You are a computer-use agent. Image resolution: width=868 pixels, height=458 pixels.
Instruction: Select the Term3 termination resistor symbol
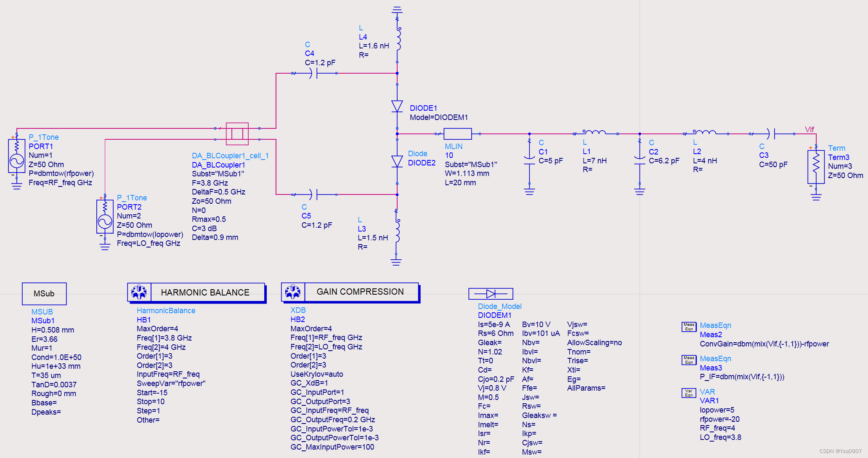(816, 167)
